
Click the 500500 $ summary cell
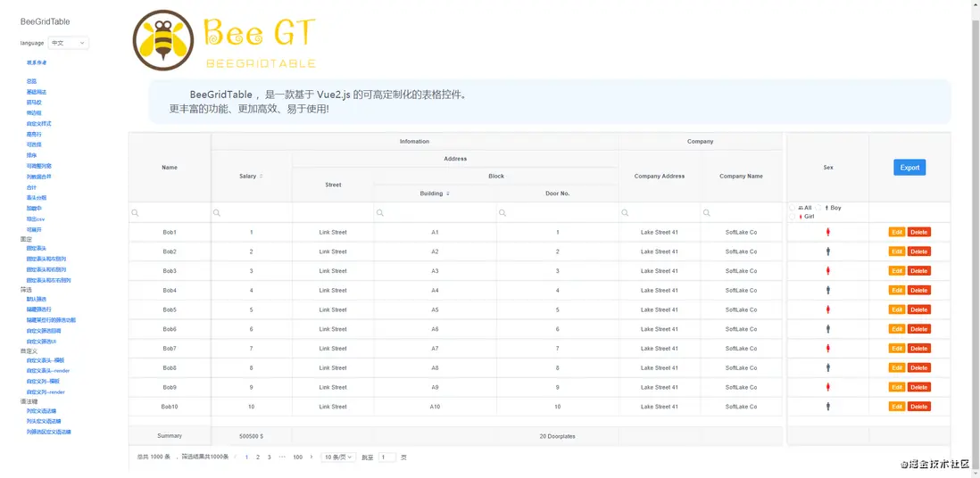click(252, 436)
